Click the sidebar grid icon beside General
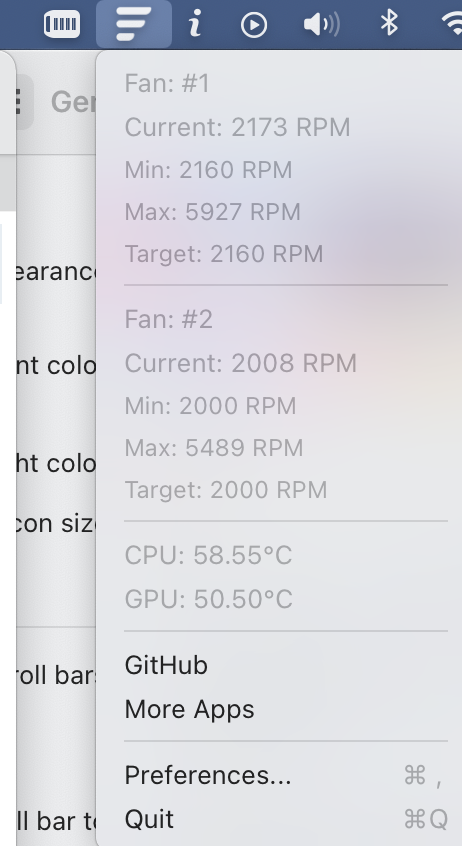Viewport: 462px width, 846px height. point(20,101)
